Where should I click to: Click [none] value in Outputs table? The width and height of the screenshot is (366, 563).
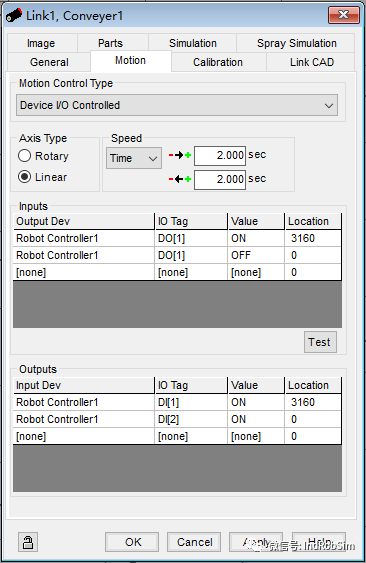point(256,436)
